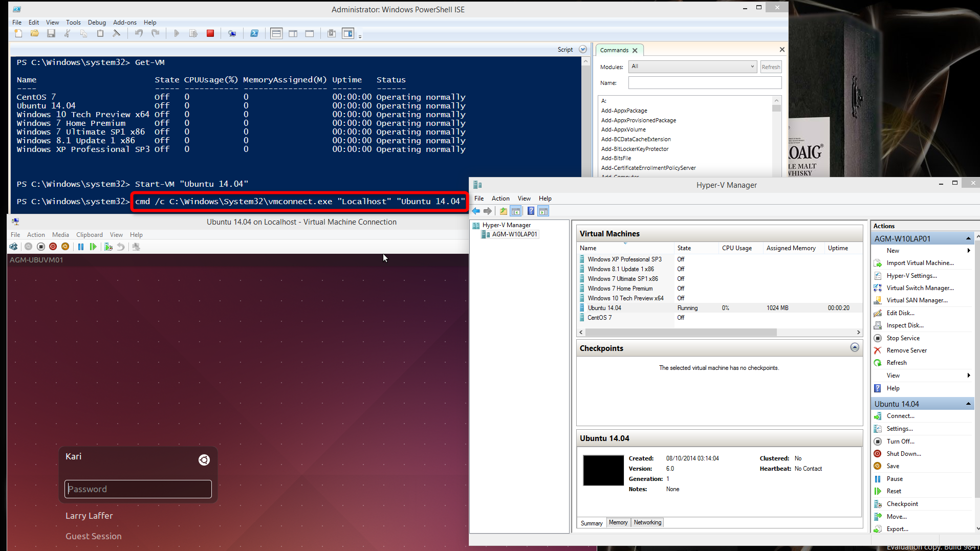Image resolution: width=980 pixels, height=551 pixels.
Task: Launch PowerShell.exe icon in ISE toolbar
Action: click(254, 34)
